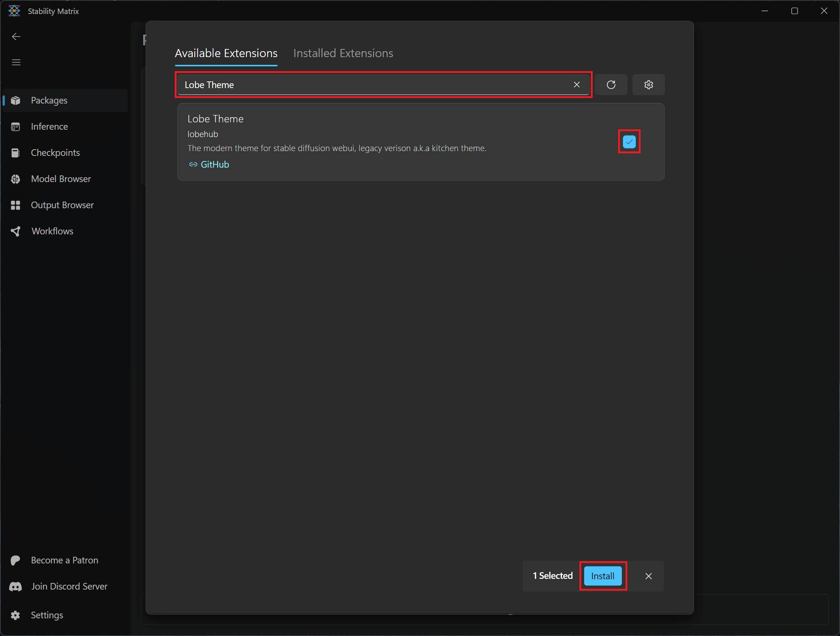
Task: Navigate back with the arrow icon
Action: (x=15, y=36)
